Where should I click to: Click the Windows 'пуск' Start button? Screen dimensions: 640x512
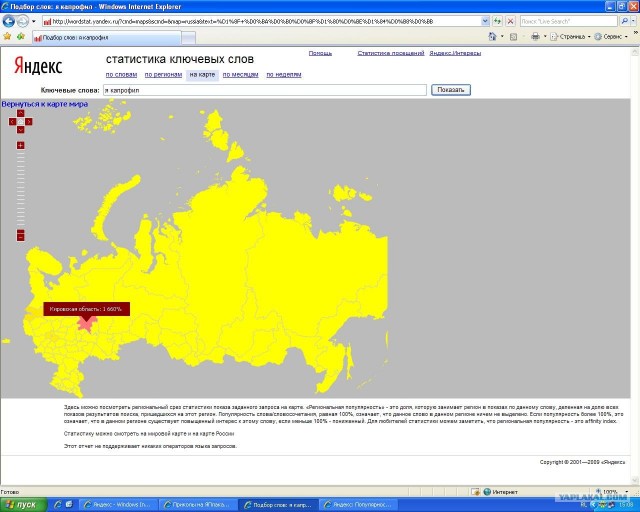23,505
